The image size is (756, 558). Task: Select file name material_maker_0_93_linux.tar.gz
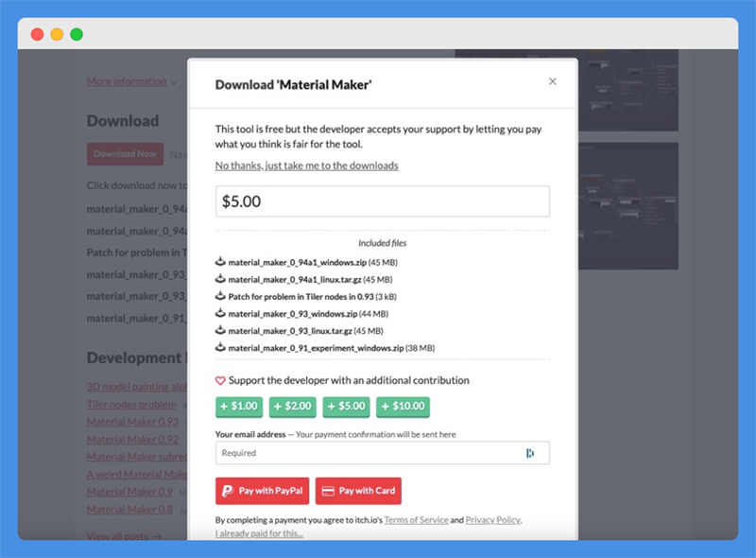[290, 331]
